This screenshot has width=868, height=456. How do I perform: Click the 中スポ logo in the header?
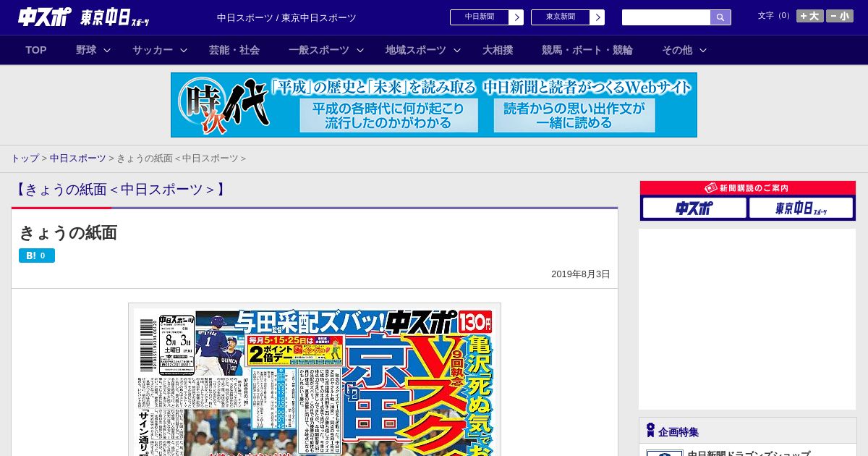[45, 17]
